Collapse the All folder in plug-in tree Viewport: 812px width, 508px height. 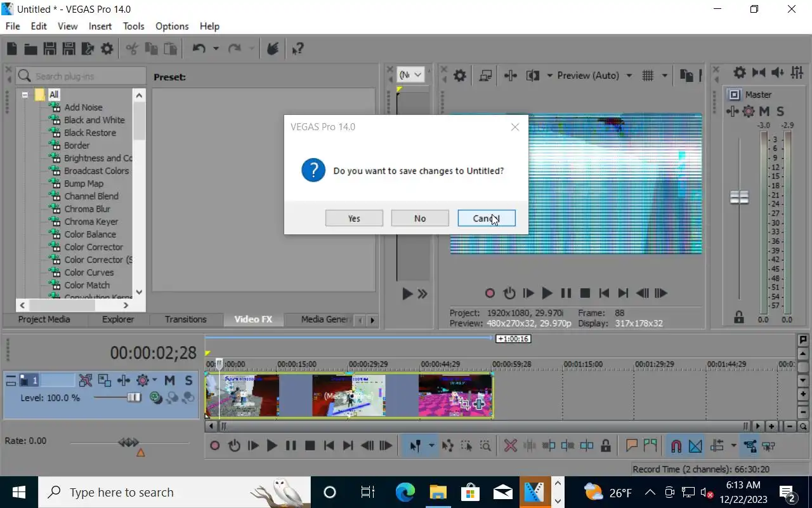tap(25, 95)
